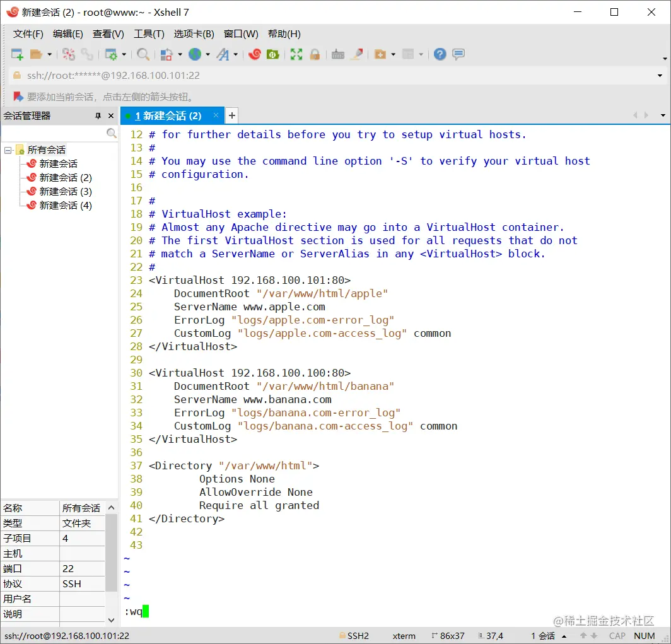
Task: Click the Disconnect icon in the toolbar
Action: (x=69, y=54)
